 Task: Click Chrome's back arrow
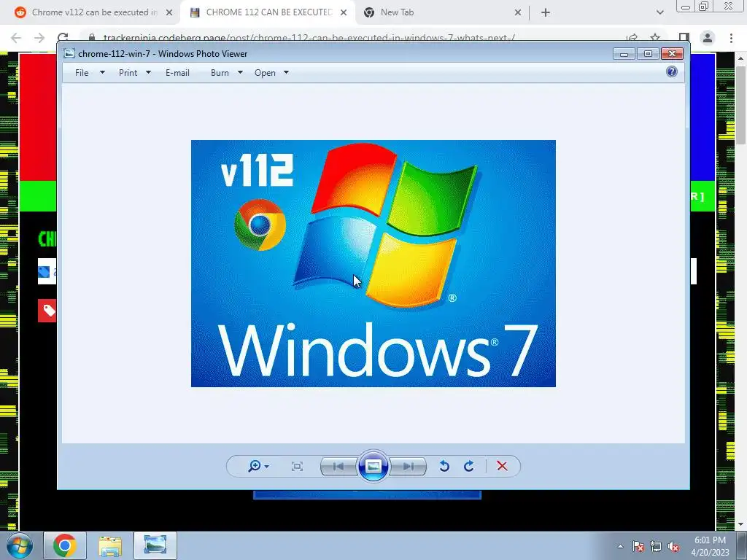pyautogui.click(x=16, y=38)
